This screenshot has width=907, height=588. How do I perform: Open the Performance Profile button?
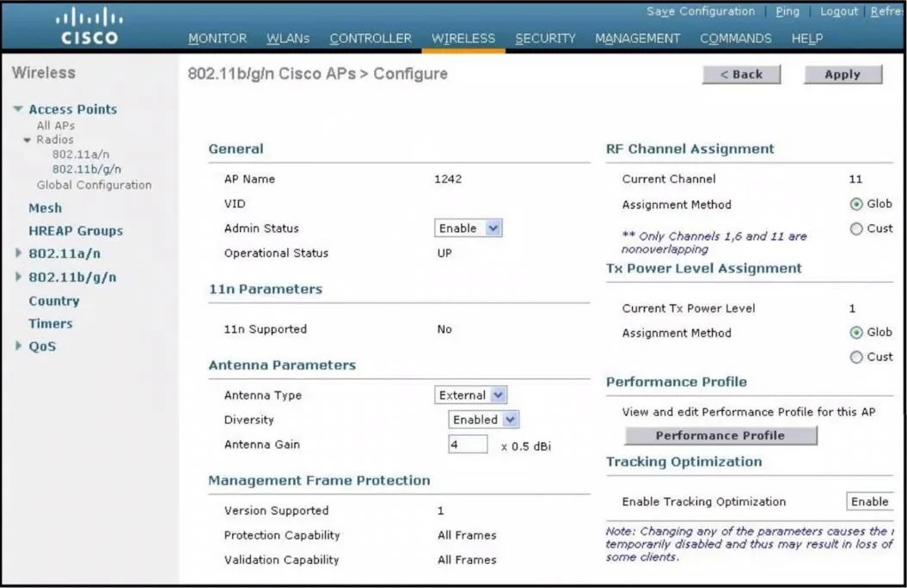coord(720,435)
